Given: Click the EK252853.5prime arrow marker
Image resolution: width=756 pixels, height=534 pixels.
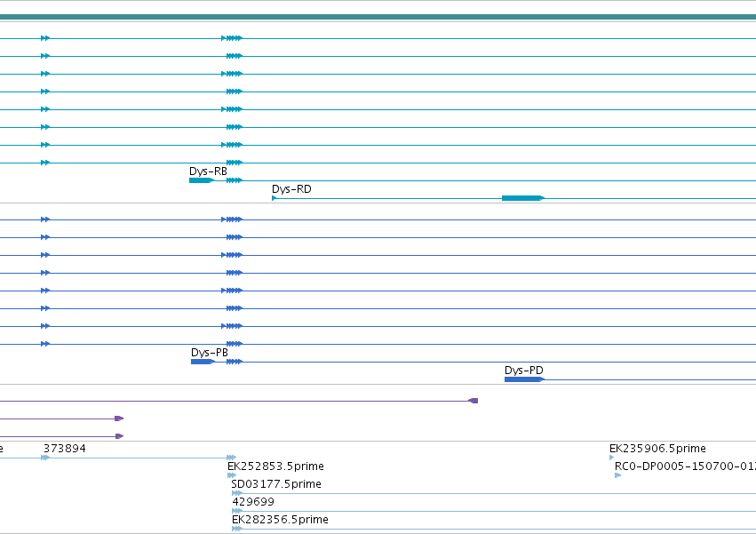Looking at the screenshot, I should point(232,475).
